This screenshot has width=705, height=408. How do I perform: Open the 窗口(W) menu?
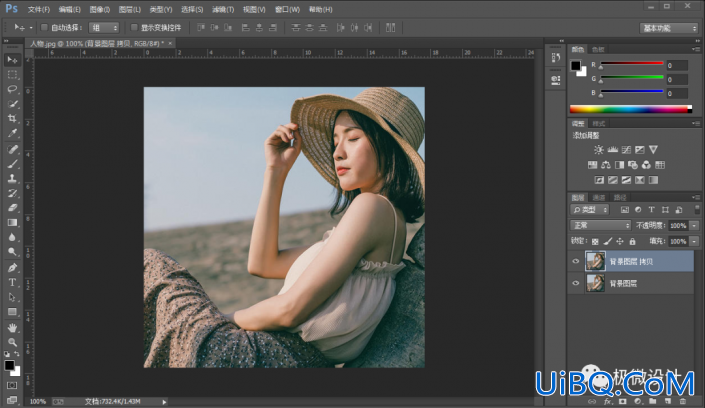[287, 9]
